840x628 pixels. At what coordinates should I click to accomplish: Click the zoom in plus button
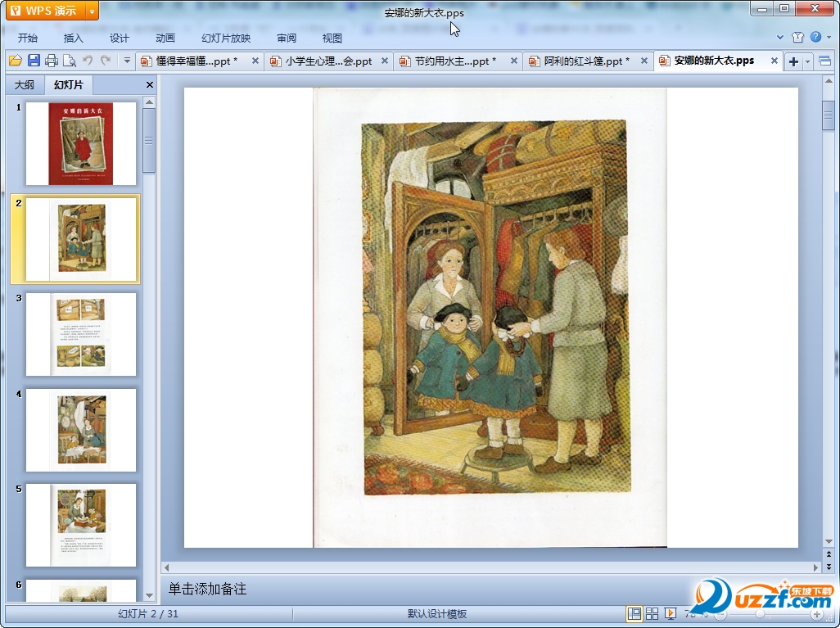click(816, 614)
